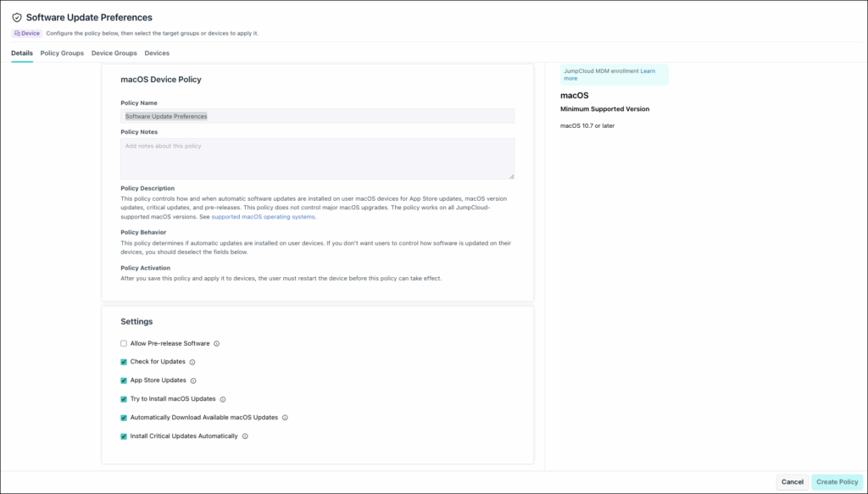Click info icon beside App Store Updates
The height and width of the screenshot is (494, 868).
click(x=193, y=380)
